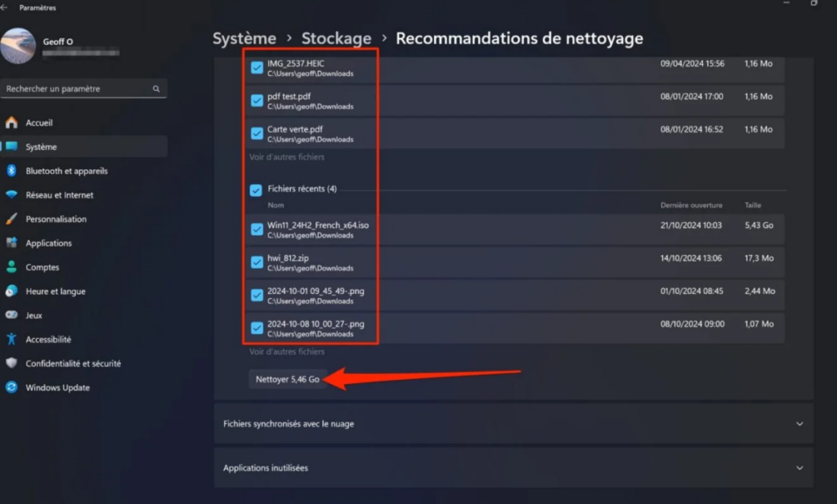Open Bluetooth et appareils icon
This screenshot has width=837, height=504.
11,171
